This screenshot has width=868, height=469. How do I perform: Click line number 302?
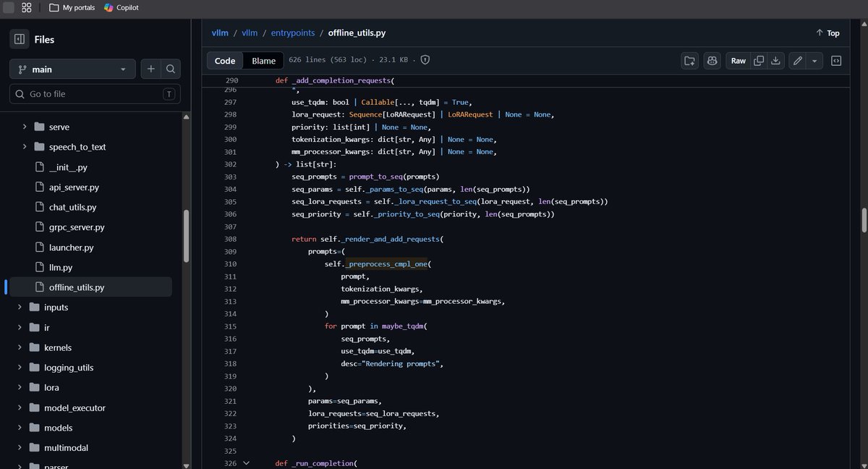point(231,164)
